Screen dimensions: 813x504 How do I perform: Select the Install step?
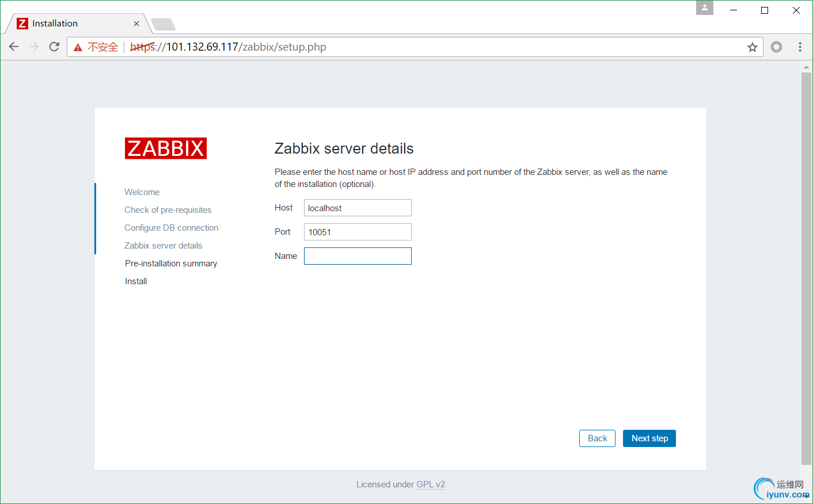pos(136,281)
